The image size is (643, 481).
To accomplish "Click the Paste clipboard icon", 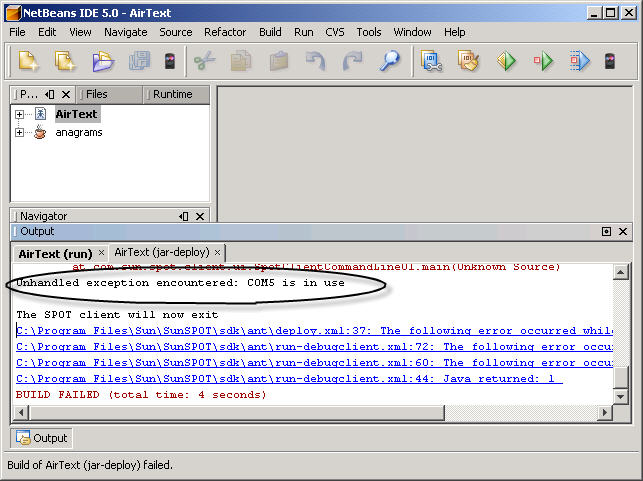I will pos(279,61).
